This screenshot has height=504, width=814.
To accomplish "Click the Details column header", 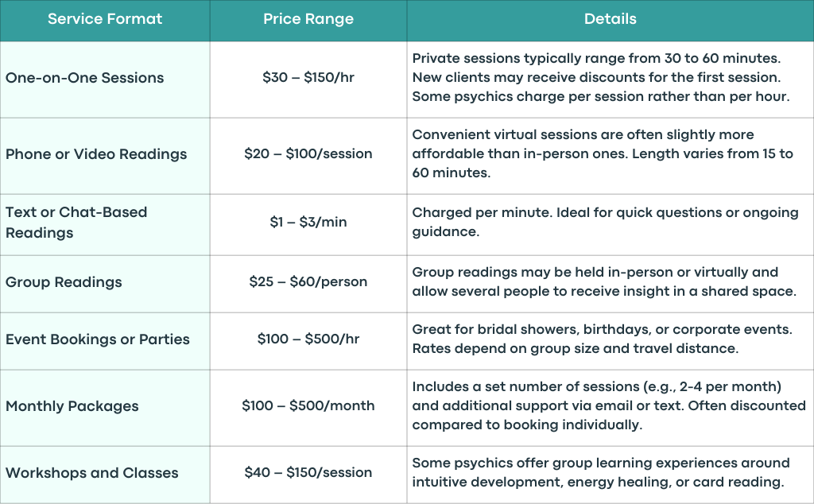I will tap(610, 20).
